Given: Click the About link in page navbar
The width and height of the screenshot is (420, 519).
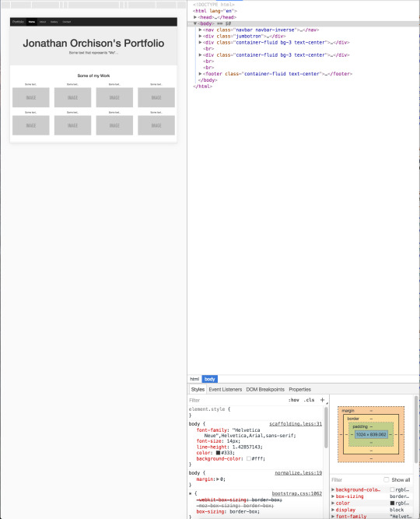Looking at the screenshot, I should tap(43, 22).
